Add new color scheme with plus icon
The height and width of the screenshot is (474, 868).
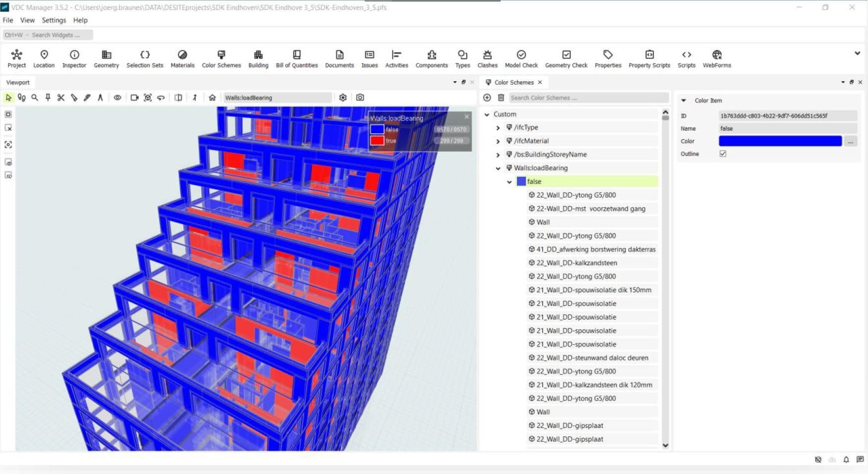pos(487,98)
